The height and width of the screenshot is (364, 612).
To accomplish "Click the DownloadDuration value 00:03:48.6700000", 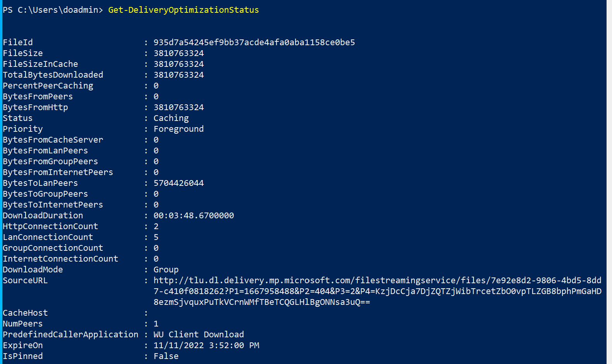I will (x=193, y=216).
